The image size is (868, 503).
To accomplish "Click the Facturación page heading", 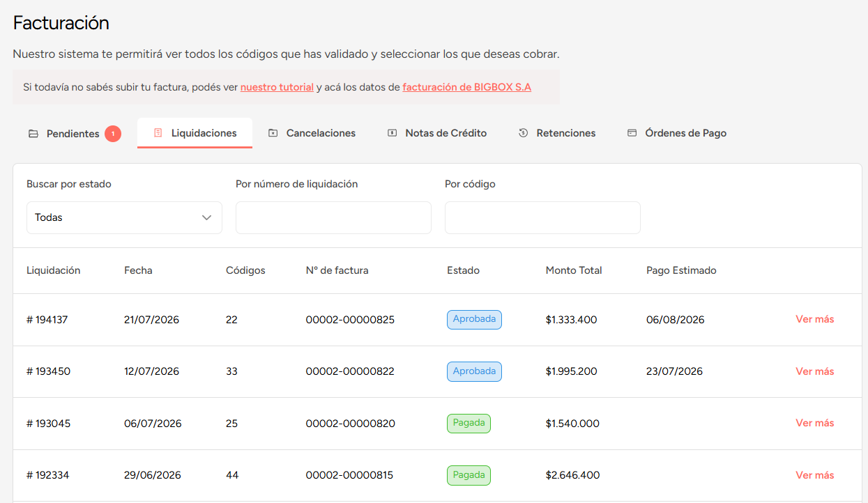I will point(61,23).
